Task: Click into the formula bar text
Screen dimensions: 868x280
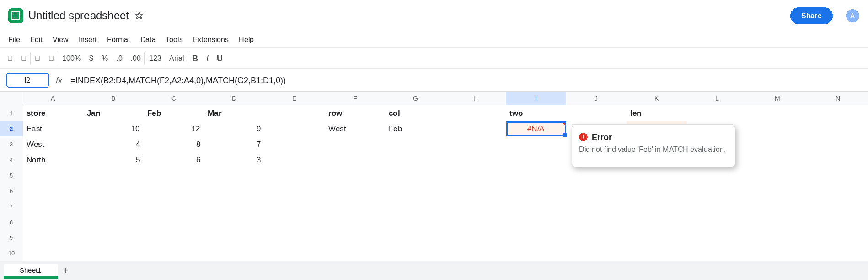Action: click(x=178, y=81)
